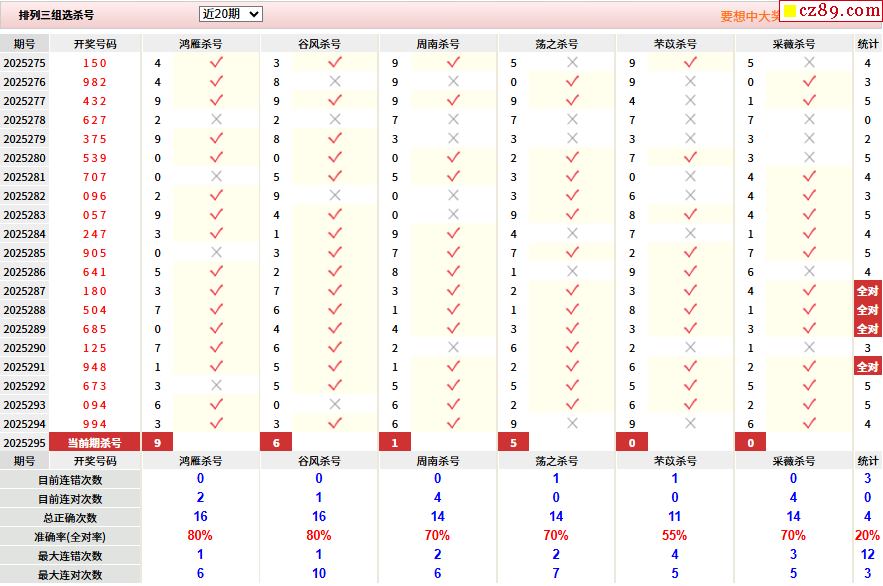Image resolution: width=883 pixels, height=586 pixels.
Task: Click 全对 badge in row 2025288
Action: point(868,310)
